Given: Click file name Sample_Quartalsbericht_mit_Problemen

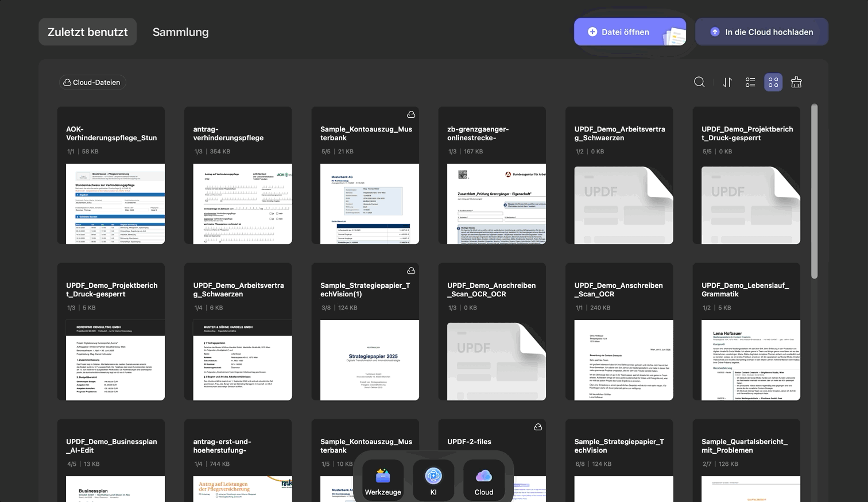Looking at the screenshot, I should (x=745, y=446).
